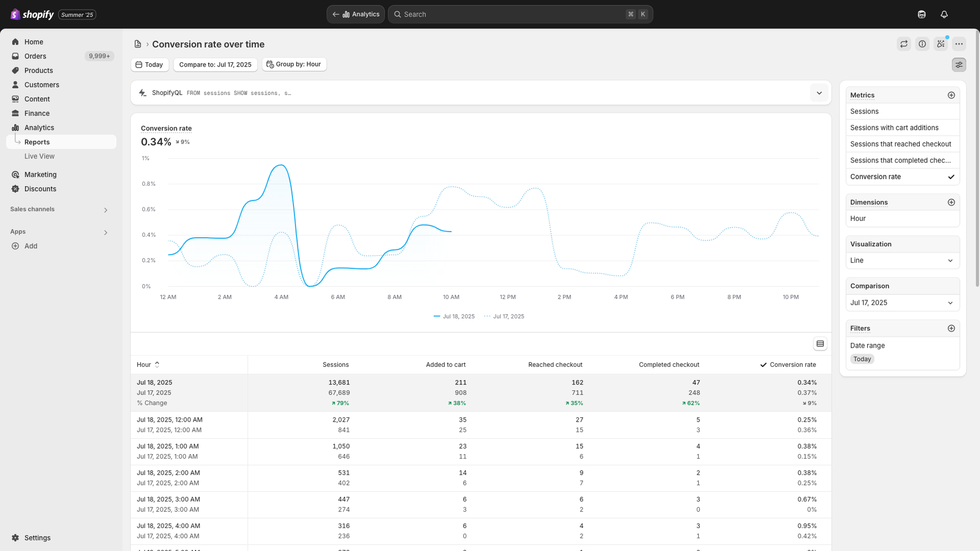Screen dimensions: 980x551
Task: Toggle the table columns layout icon
Action: point(820,344)
